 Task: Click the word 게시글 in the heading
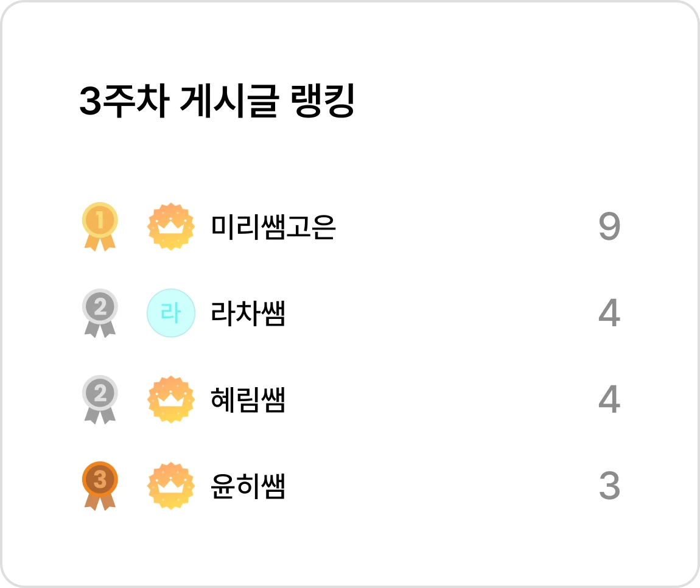click(x=229, y=101)
